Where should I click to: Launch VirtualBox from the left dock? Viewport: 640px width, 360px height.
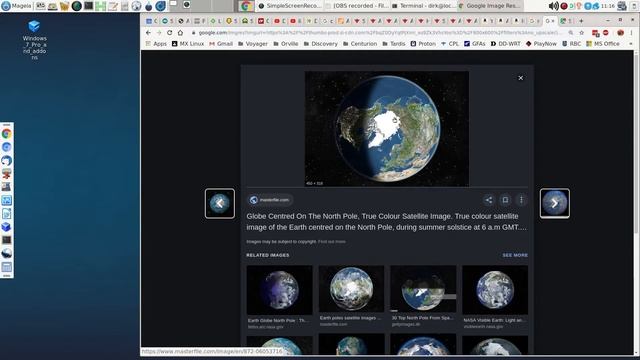[7, 227]
